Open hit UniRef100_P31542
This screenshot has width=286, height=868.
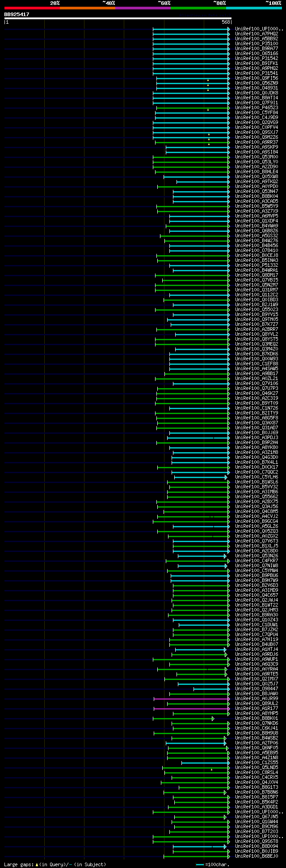(x=257, y=58)
